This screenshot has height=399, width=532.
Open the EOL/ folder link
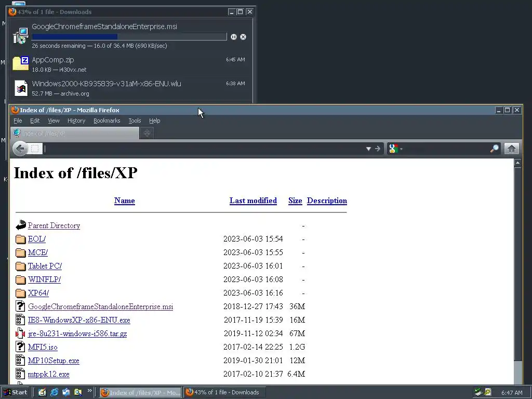point(37,239)
